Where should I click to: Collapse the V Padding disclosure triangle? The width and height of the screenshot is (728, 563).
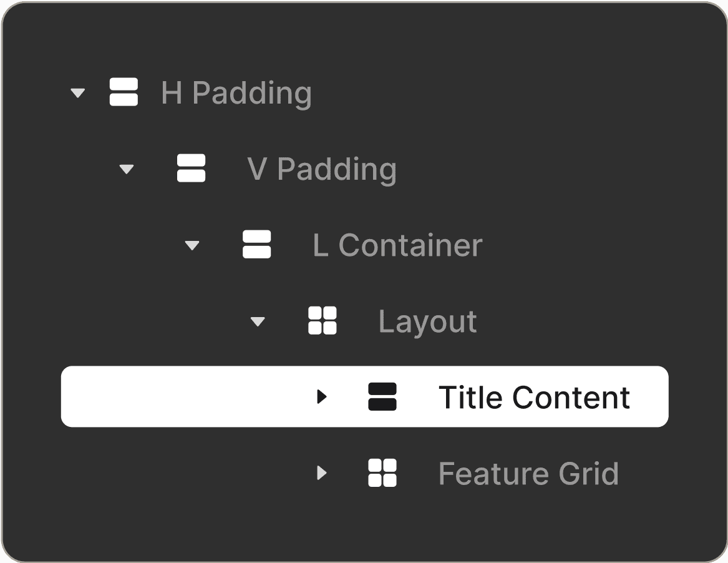127,169
